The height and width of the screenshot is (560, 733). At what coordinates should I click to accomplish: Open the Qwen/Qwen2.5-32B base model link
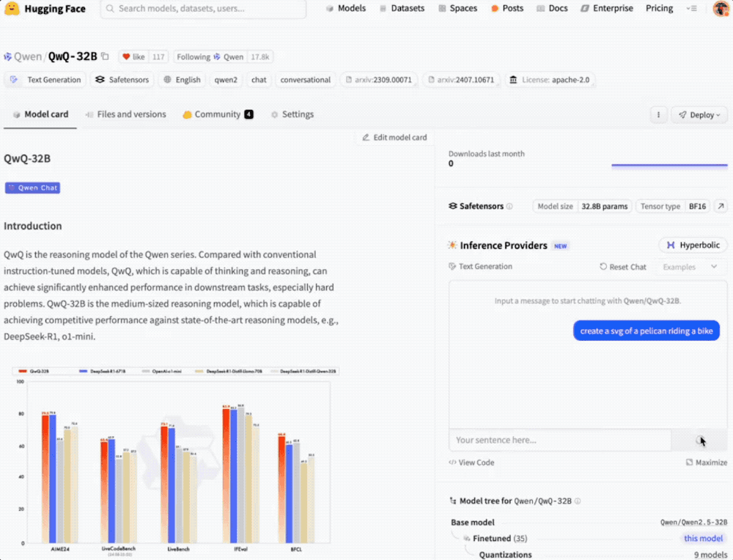[693, 522]
